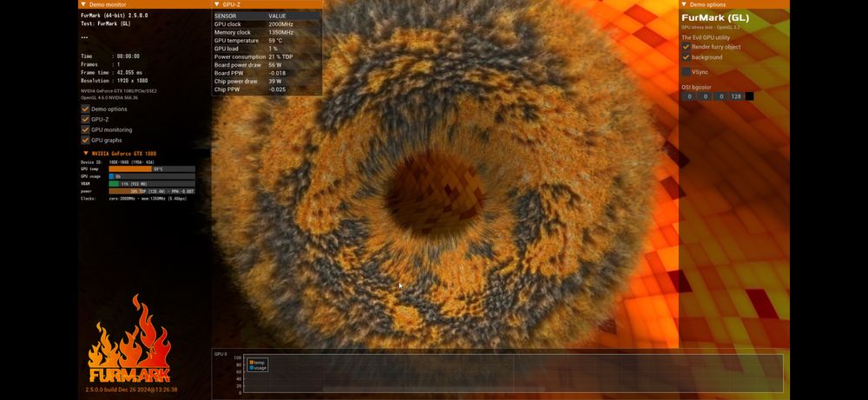Click the Time 00:00:00 readout
This screenshot has height=400, width=868.
110,56
